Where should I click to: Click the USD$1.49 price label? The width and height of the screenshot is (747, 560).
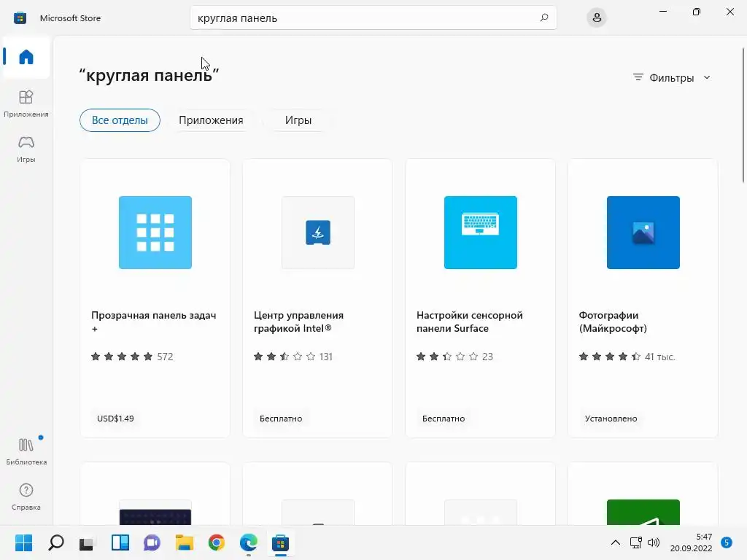[x=115, y=419]
